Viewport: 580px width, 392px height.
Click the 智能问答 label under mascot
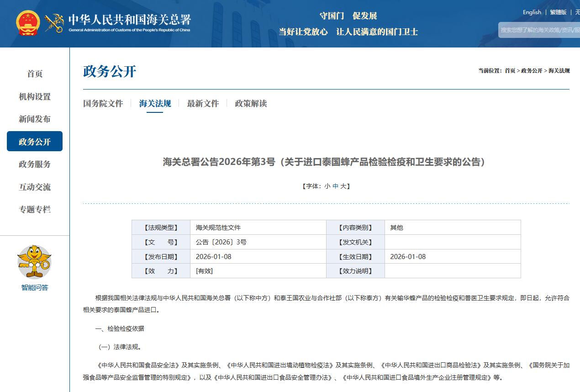click(x=34, y=287)
